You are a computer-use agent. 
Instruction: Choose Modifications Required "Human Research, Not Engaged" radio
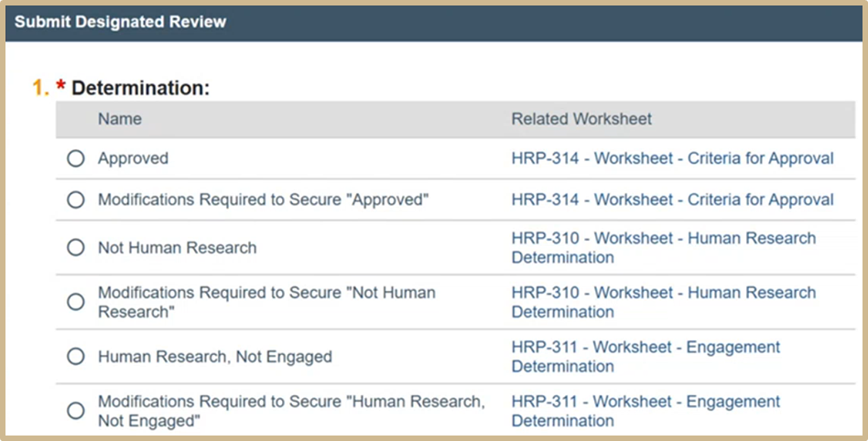(x=76, y=411)
